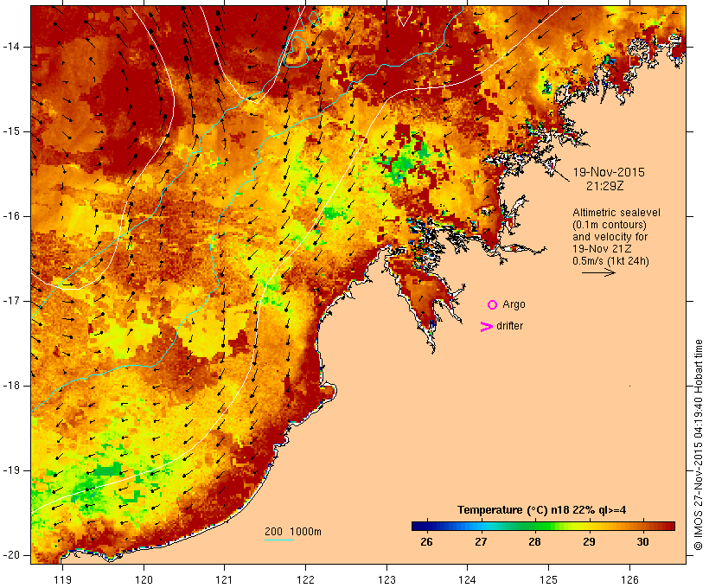Viewport: 709px width, 588px height.
Task: Click the longitude label 119
Action: click(62, 579)
